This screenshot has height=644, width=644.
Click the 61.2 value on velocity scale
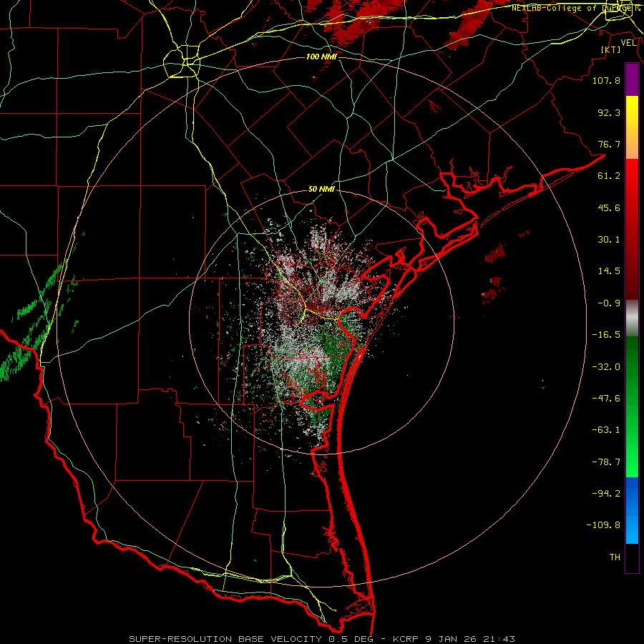[609, 176]
